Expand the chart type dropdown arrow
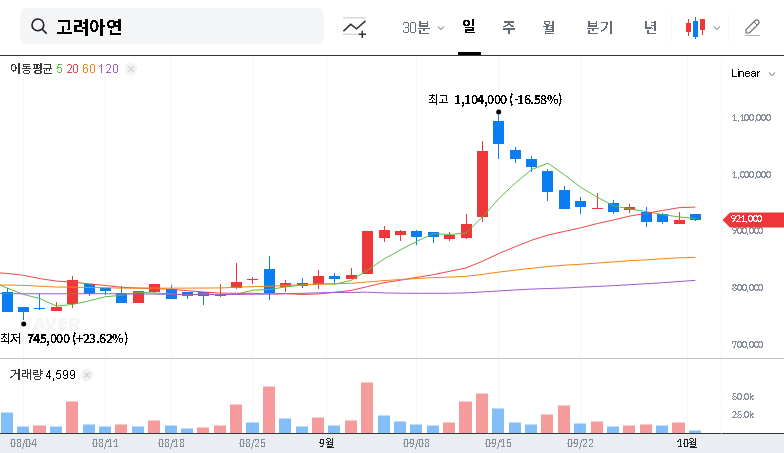 (716, 28)
